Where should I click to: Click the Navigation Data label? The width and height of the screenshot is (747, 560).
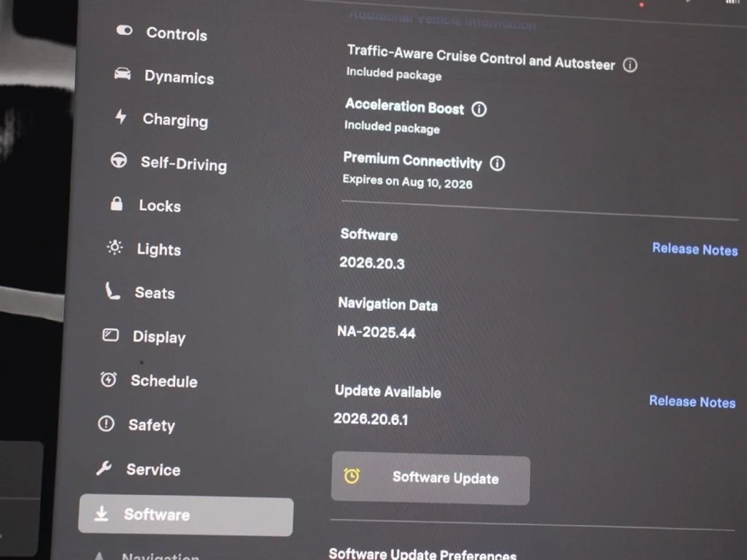coord(388,304)
